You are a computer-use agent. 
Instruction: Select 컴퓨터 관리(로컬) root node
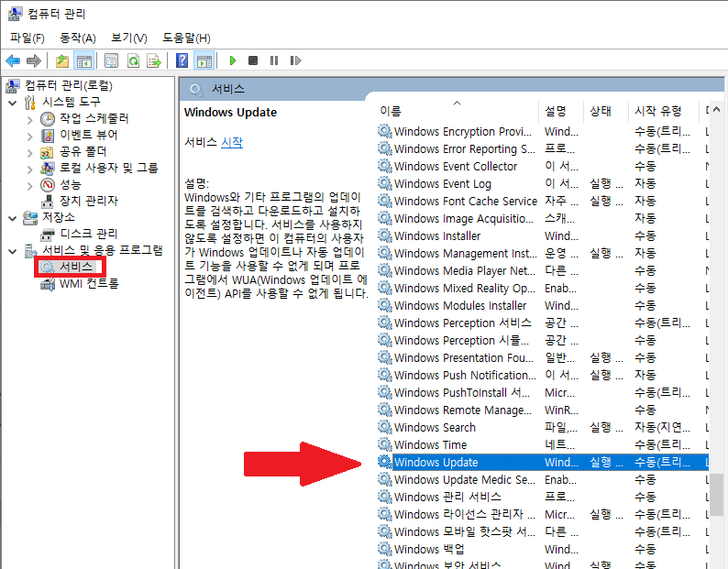(x=69, y=85)
